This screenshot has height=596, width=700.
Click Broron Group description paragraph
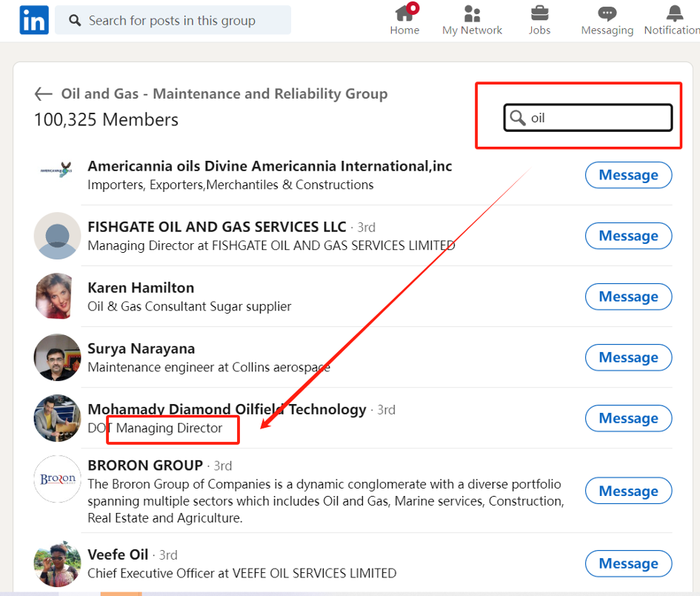coord(326,501)
